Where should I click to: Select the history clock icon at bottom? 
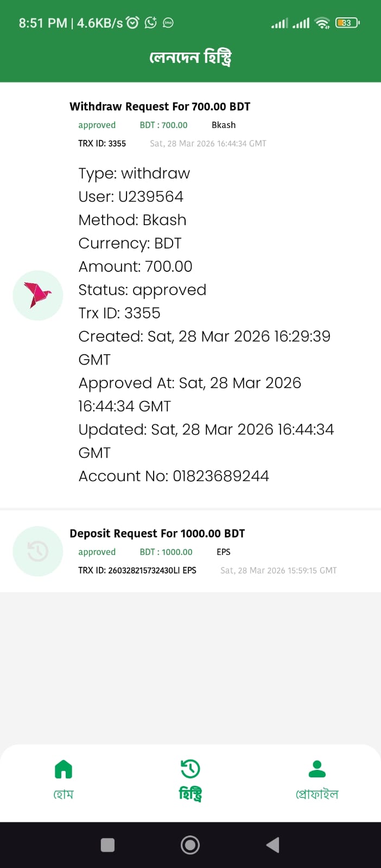[190, 768]
